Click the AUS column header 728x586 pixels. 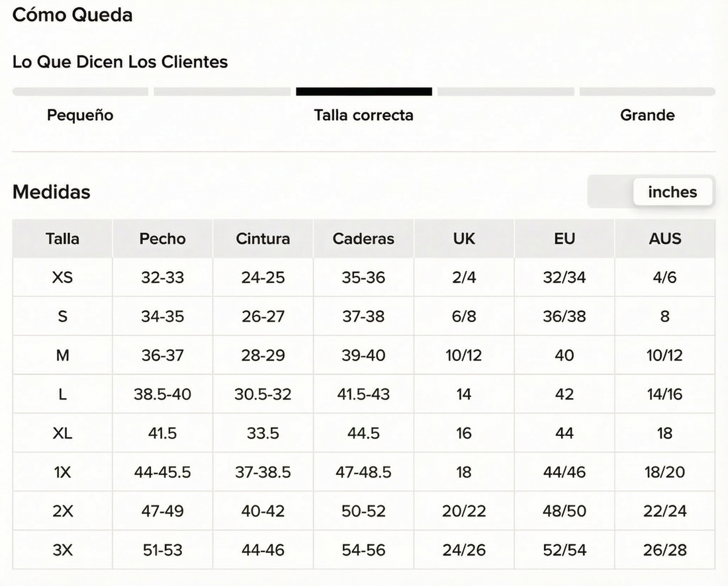click(665, 239)
